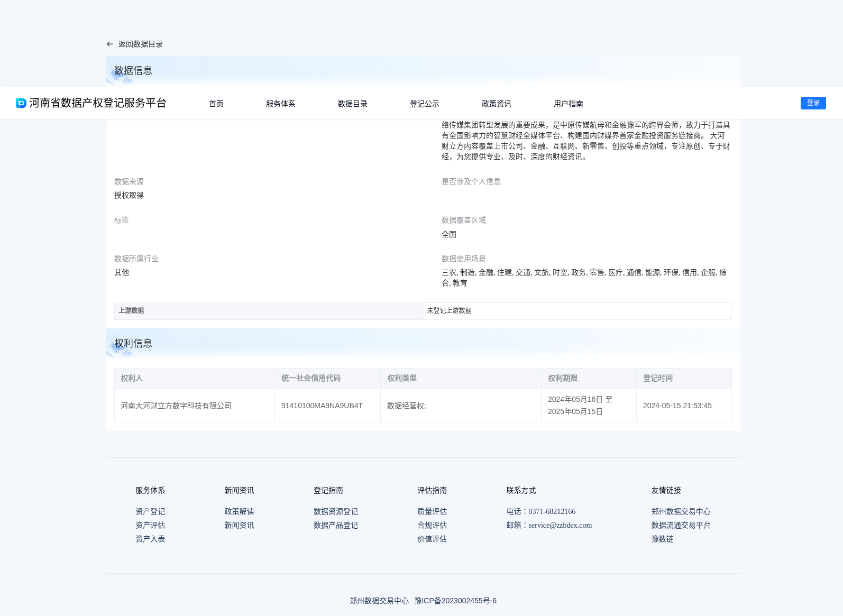Click the 友情链接 footer heading
Viewport: 843px width, 616px height.
click(666, 490)
